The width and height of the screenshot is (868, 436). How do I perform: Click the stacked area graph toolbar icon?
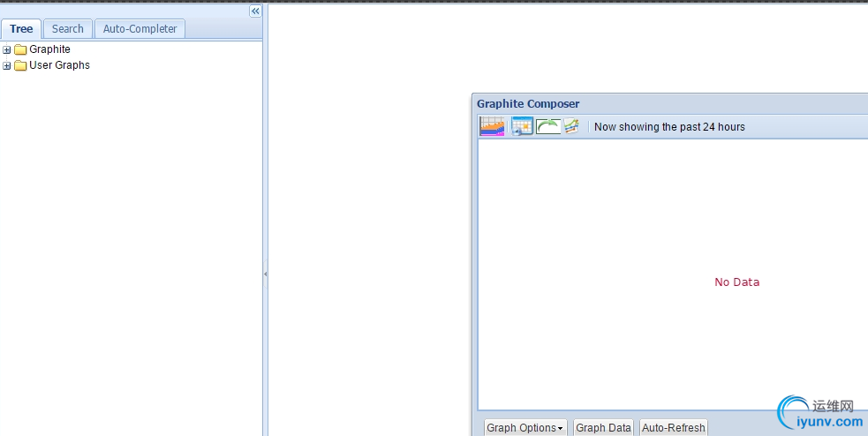[492, 126]
